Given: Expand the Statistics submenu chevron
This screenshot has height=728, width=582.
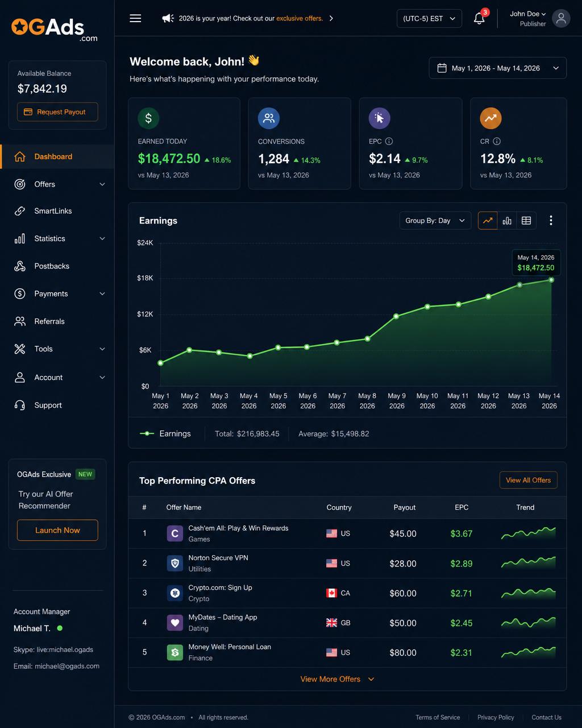Looking at the screenshot, I should point(102,238).
